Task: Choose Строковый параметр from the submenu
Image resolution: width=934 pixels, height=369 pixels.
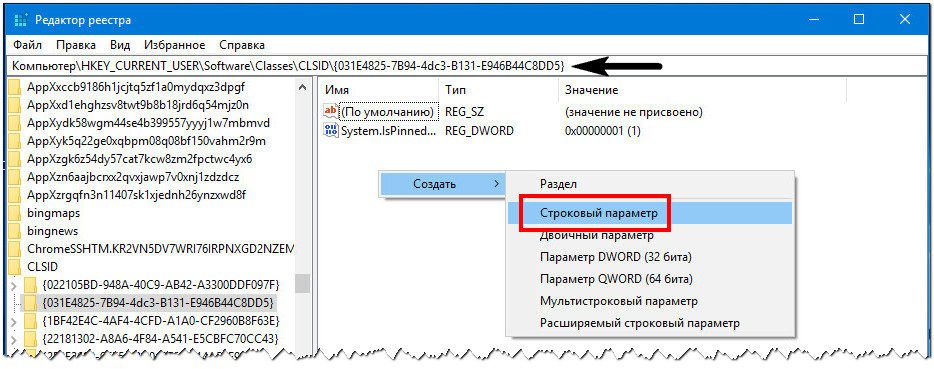Action: [x=650, y=213]
